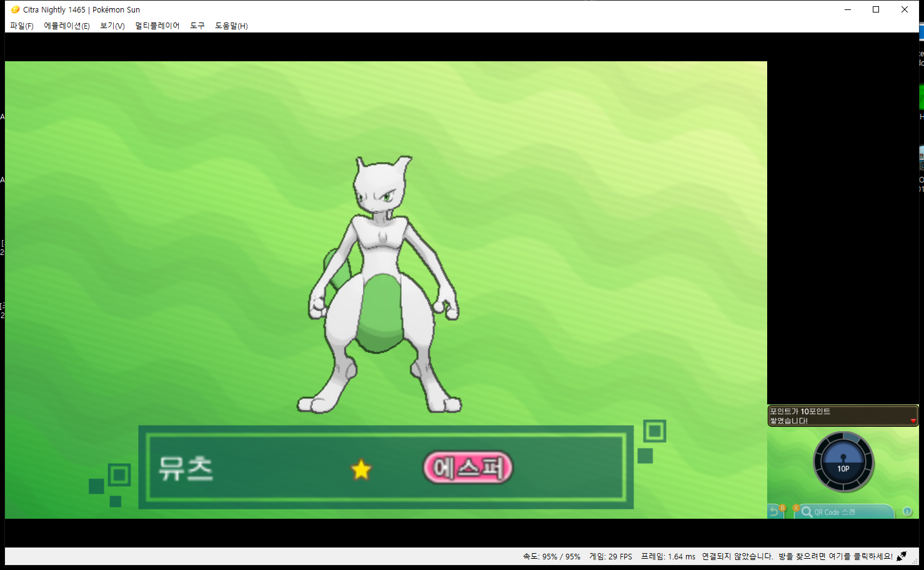Close the Citra window
Viewport: 924px width, 570px height.
point(905,9)
